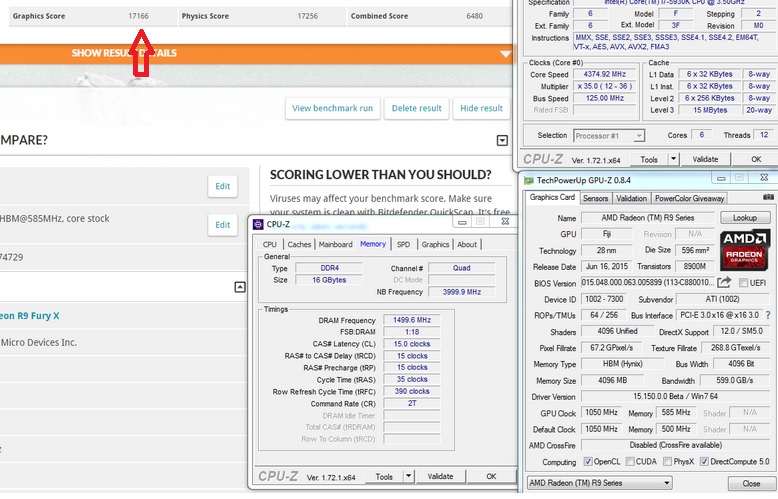Viewport: 778px width, 499px height.
Task: Toggle the UEFI checkbox
Action: [743, 282]
